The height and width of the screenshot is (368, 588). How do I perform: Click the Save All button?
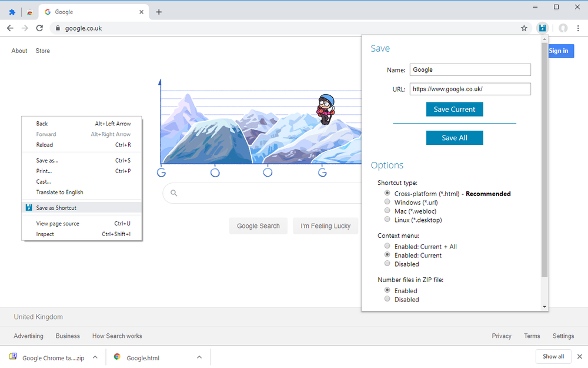[455, 138]
